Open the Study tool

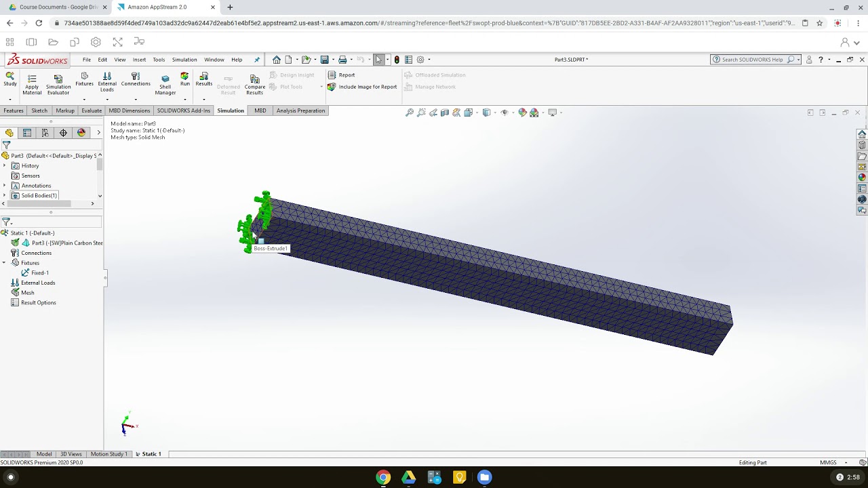pyautogui.click(x=10, y=79)
